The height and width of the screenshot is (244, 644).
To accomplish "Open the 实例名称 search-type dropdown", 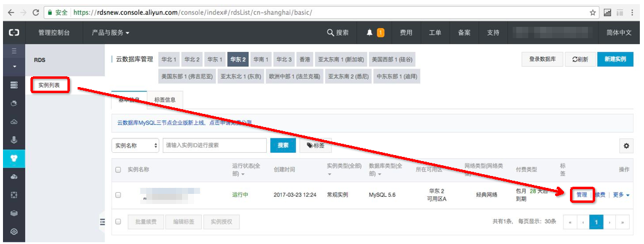I will [135, 146].
